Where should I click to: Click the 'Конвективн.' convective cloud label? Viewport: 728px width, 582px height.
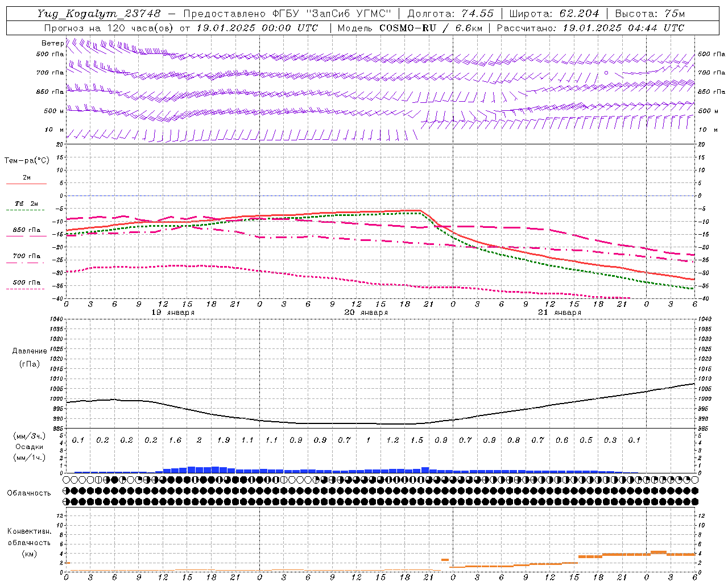click(29, 531)
